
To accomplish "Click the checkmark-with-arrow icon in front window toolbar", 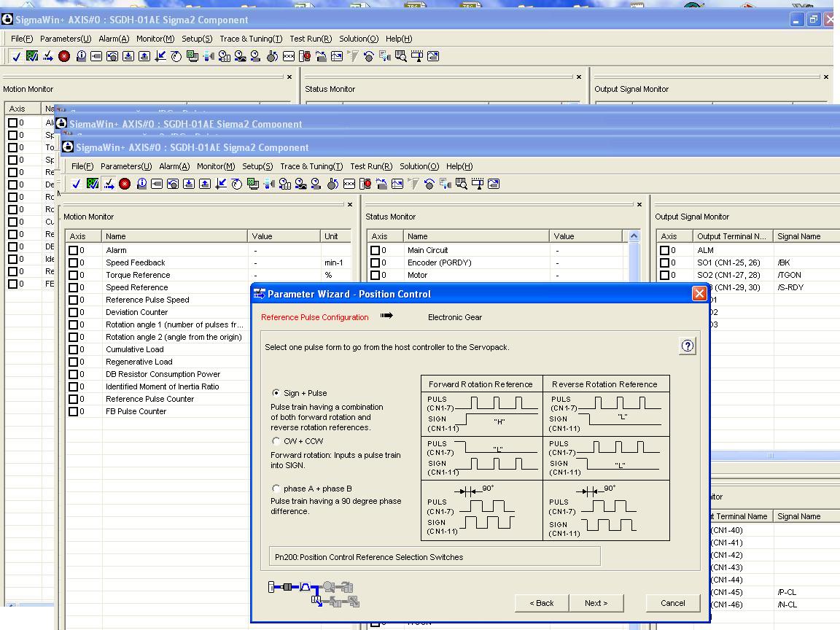I will (109, 184).
